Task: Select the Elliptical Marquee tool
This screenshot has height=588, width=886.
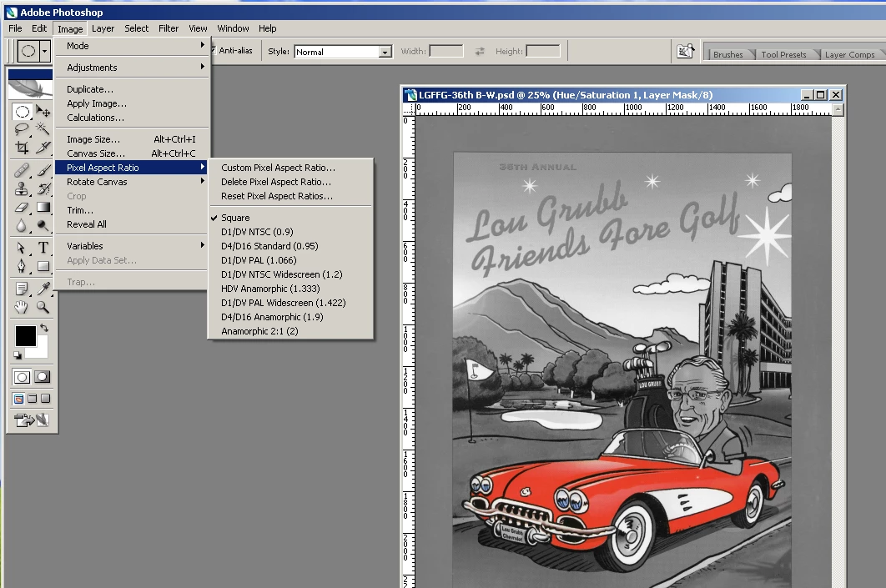Action: point(22,111)
